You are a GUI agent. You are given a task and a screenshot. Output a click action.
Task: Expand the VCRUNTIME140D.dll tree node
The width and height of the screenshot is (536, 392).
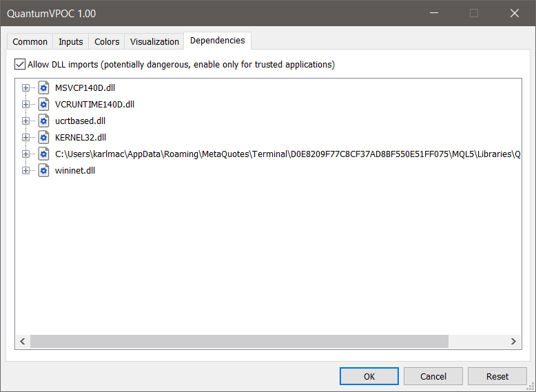pyautogui.click(x=26, y=105)
